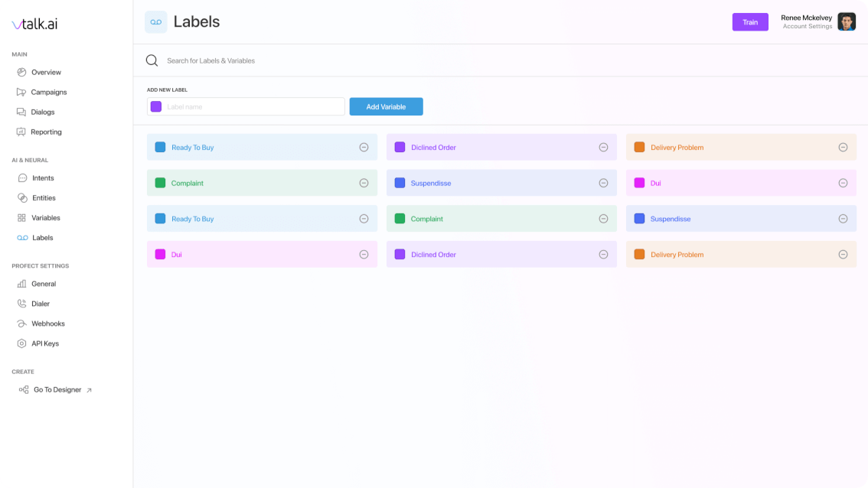Focus the Search for Labels & Variables field
The image size is (868, 488).
(x=306, y=60)
